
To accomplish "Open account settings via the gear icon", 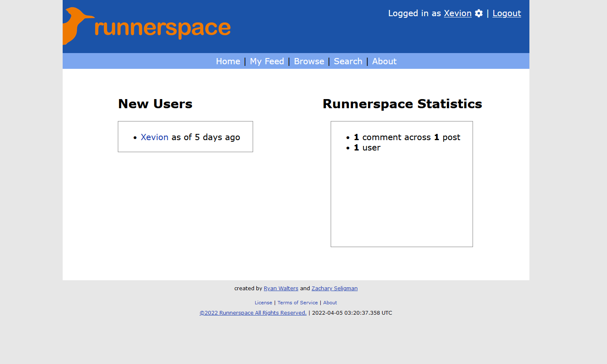I will pyautogui.click(x=479, y=13).
